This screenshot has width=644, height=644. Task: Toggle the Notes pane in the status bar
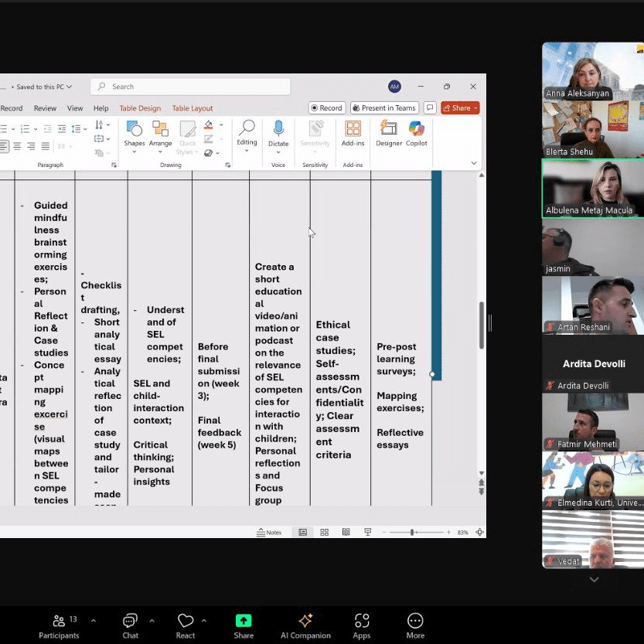click(x=270, y=532)
